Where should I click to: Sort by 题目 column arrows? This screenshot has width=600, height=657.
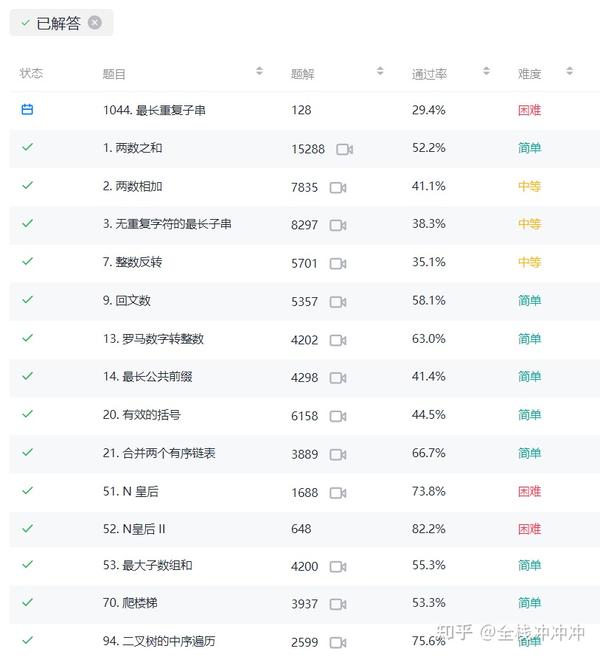[260, 71]
